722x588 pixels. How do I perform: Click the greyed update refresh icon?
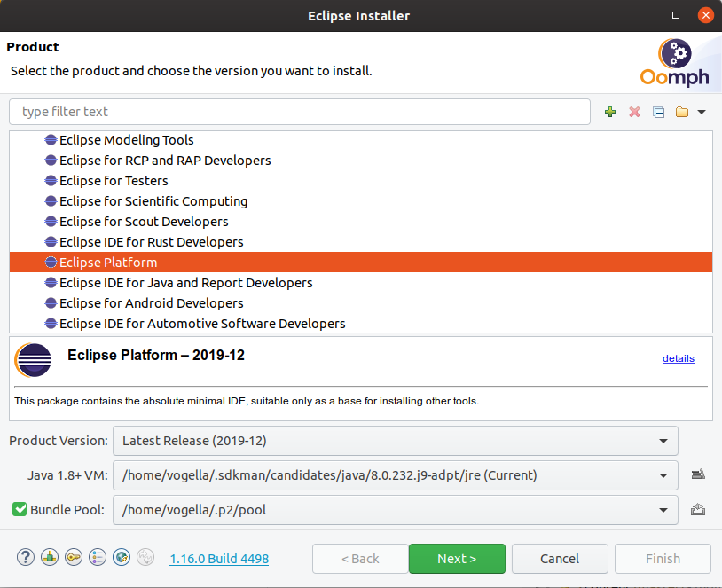pyautogui.click(x=145, y=557)
